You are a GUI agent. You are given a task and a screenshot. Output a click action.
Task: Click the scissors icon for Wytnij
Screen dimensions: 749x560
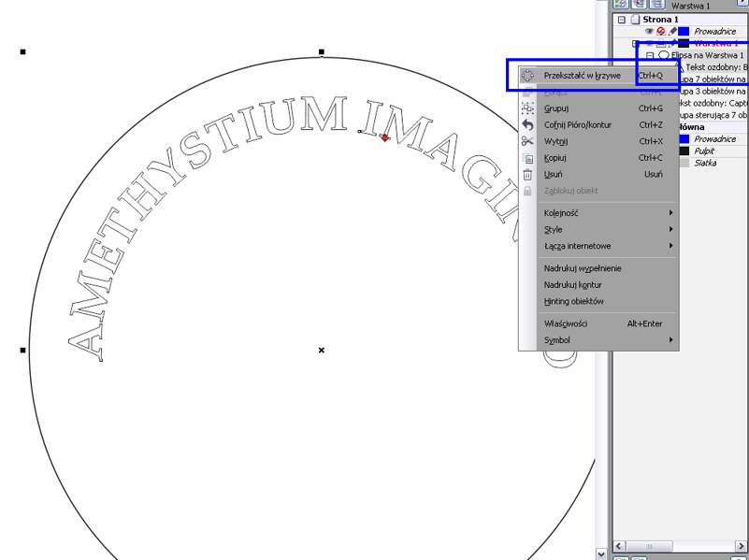(x=527, y=141)
